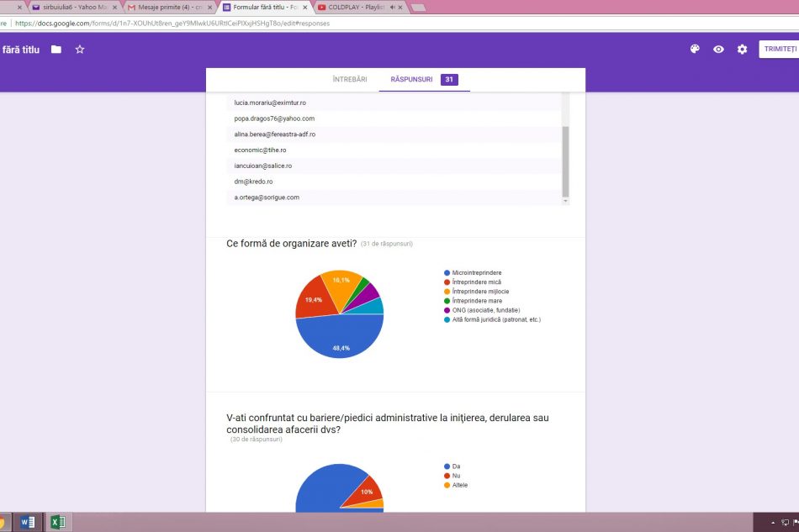Open the color palette theme icon

click(x=695, y=50)
